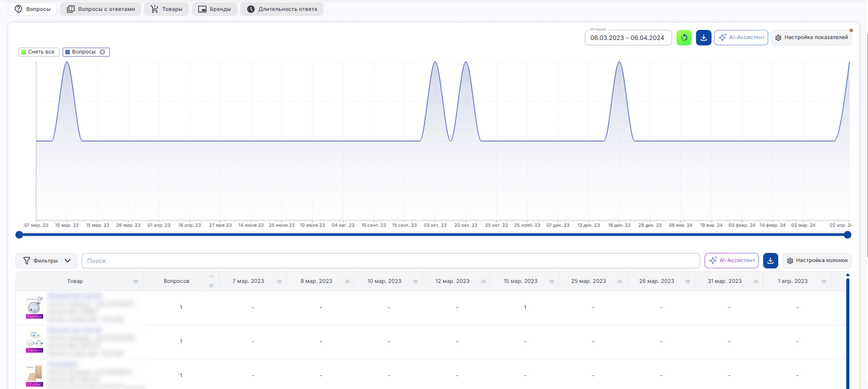Click the download icon next to table AI-Ассистент
This screenshot has height=389, width=868.
[x=771, y=260]
